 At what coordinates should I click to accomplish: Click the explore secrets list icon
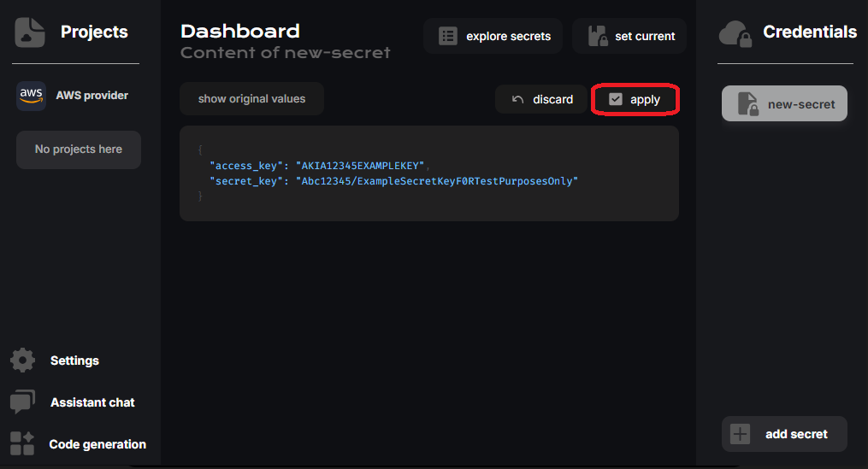pyautogui.click(x=448, y=37)
